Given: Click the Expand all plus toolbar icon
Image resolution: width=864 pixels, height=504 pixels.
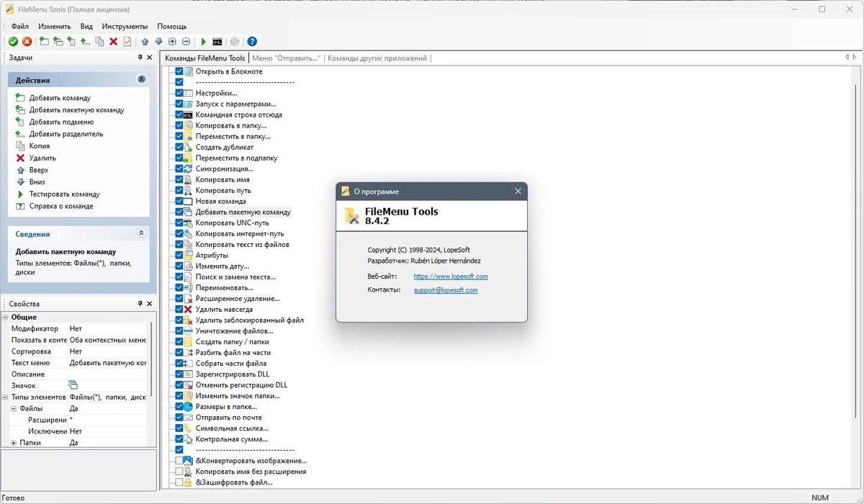Looking at the screenshot, I should (x=172, y=42).
